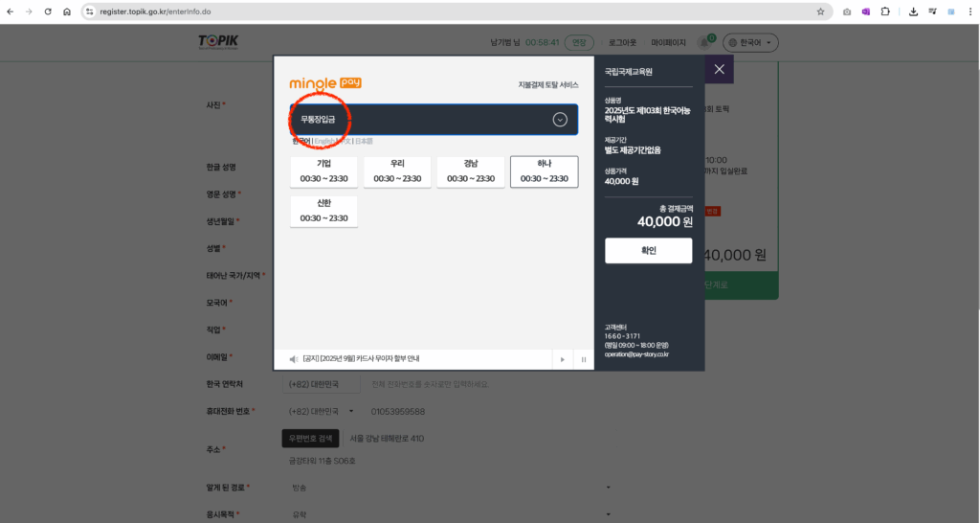
Task: Click the camera screenshot extension icon
Action: coord(847,11)
